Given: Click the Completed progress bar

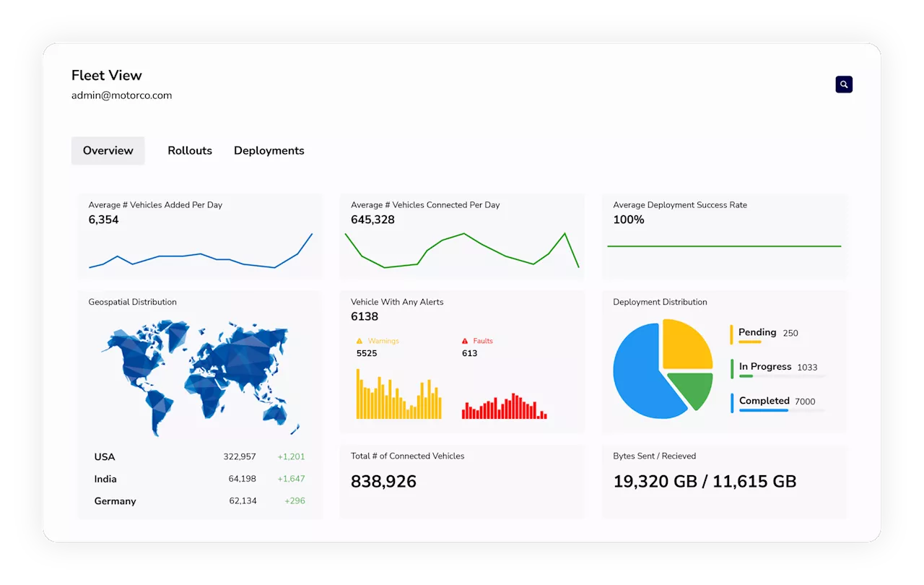Looking at the screenshot, I should [x=780, y=410].
